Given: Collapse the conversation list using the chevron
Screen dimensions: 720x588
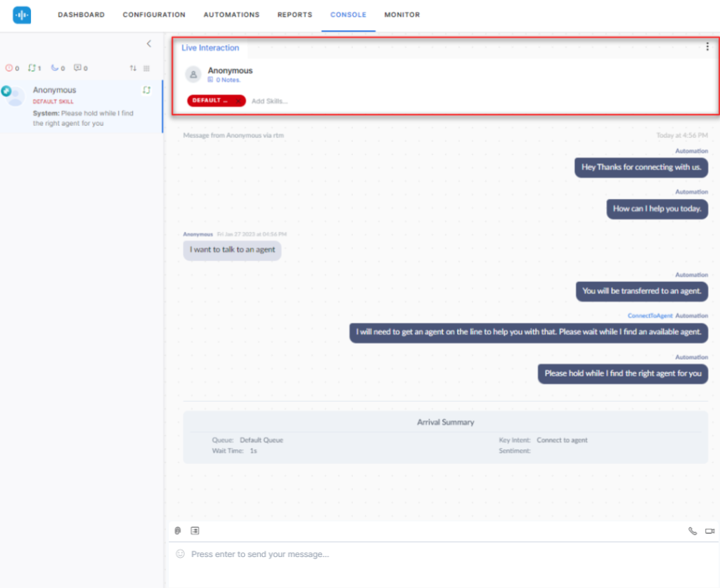Looking at the screenshot, I should pos(148,43).
